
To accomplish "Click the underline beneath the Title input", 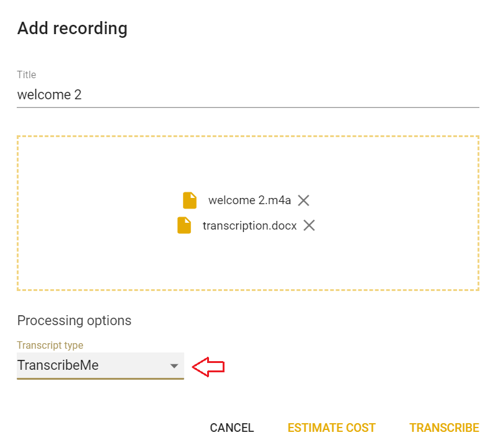I will click(x=248, y=107).
